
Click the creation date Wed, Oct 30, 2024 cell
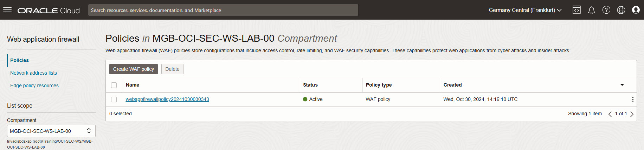coord(481,100)
